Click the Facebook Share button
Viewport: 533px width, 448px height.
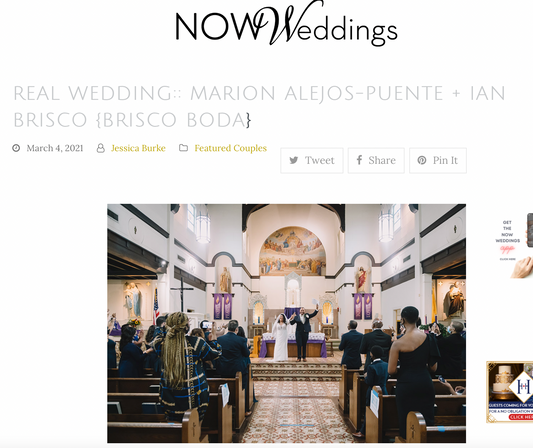click(x=376, y=160)
